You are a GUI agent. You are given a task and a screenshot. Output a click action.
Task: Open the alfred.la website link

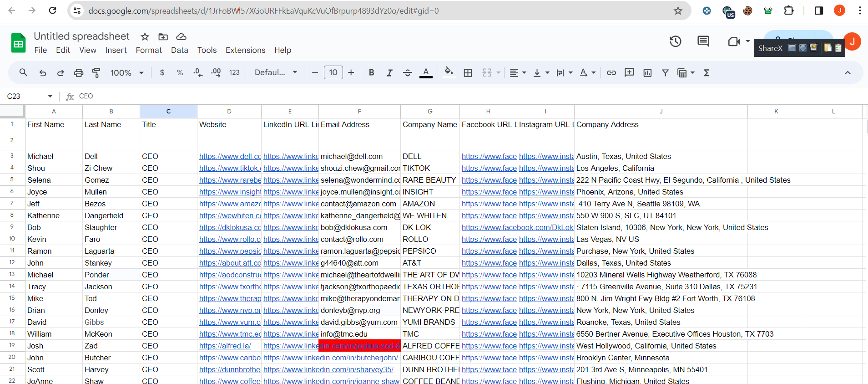(x=225, y=346)
